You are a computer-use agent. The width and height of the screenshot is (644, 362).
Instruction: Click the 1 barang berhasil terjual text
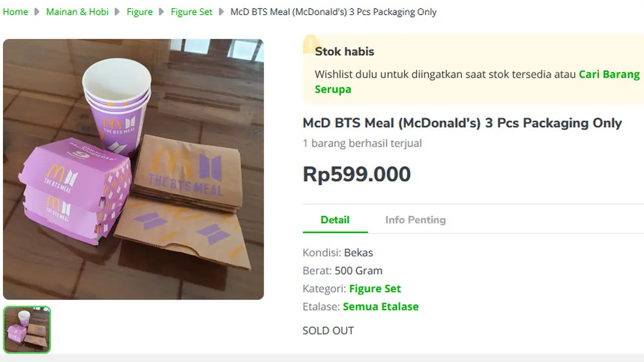(x=362, y=143)
